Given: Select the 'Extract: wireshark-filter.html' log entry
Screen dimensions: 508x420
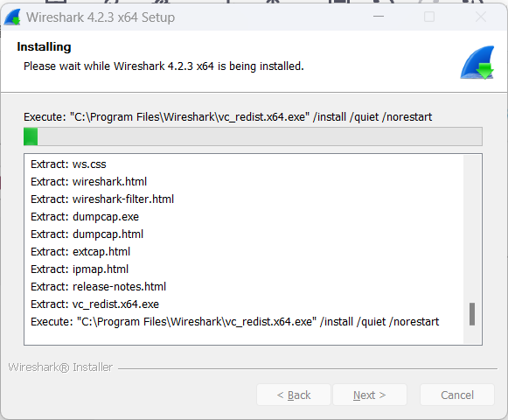Looking at the screenshot, I should (102, 199).
